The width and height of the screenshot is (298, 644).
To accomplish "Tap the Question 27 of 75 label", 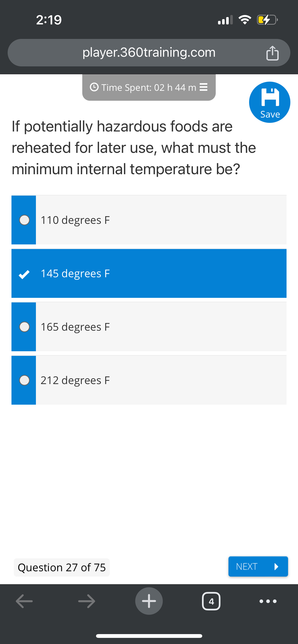I will [x=61, y=567].
